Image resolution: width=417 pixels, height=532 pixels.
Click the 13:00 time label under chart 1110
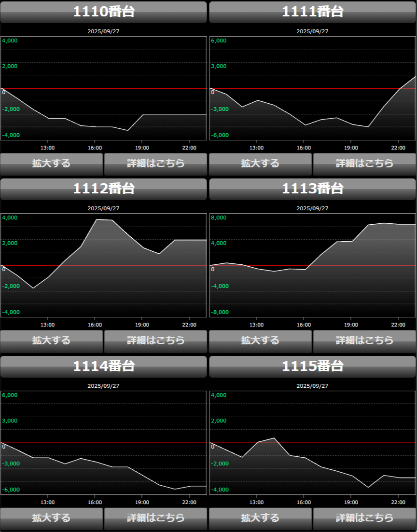48,148
